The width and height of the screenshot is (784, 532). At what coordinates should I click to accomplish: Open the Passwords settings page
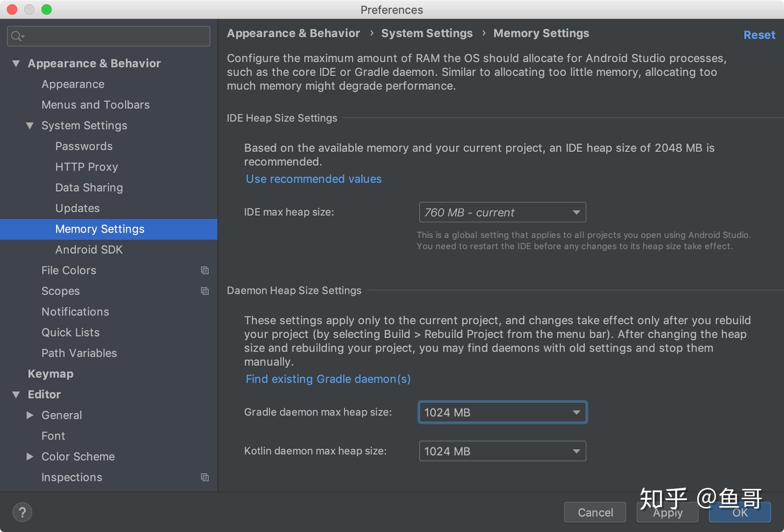click(x=84, y=146)
